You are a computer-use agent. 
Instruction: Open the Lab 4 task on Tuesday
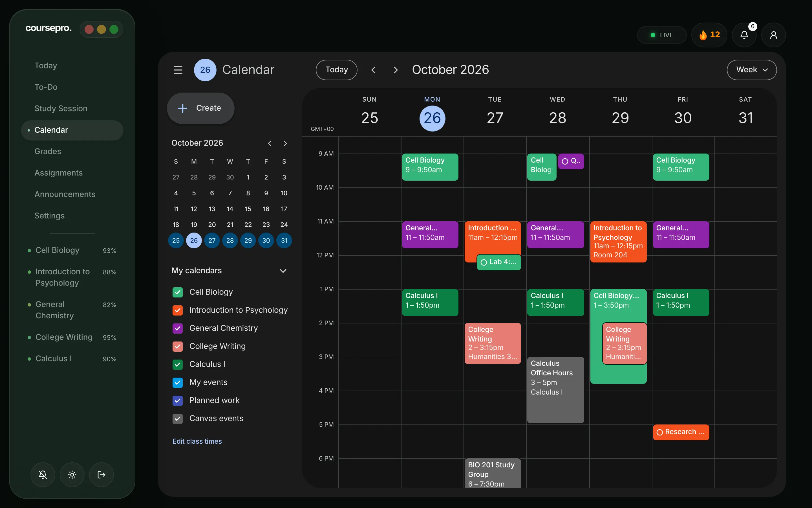coord(499,262)
